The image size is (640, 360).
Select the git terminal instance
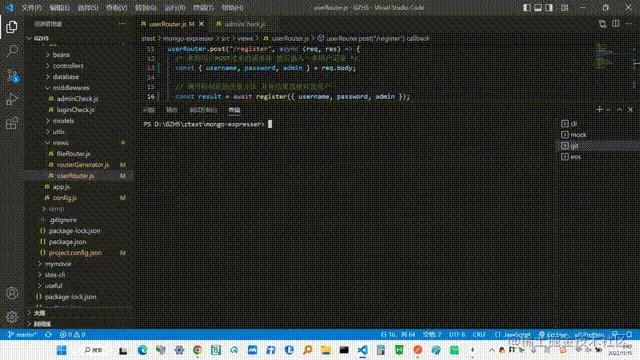click(x=598, y=146)
